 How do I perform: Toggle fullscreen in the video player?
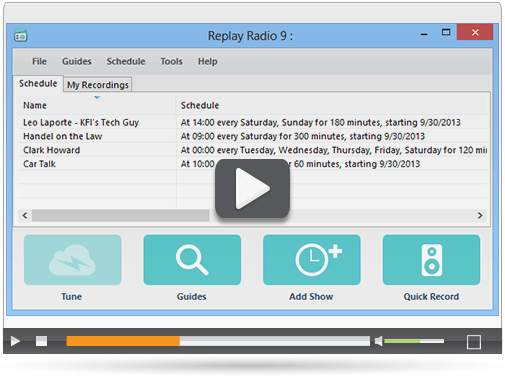[x=474, y=342]
